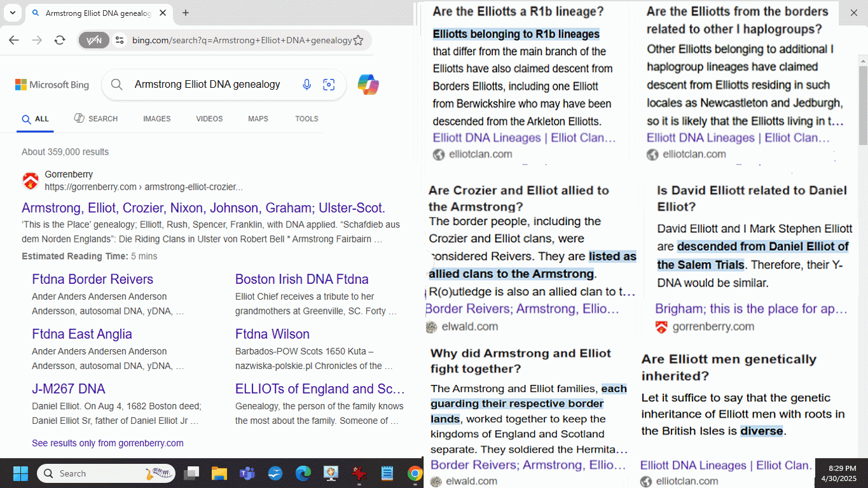
Task: Reload the Bing search page
Action: 60,40
